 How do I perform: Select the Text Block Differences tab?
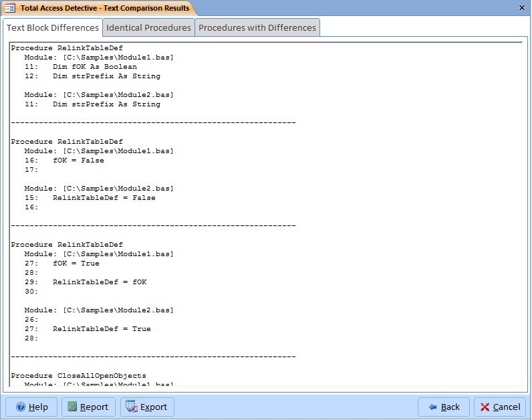53,27
